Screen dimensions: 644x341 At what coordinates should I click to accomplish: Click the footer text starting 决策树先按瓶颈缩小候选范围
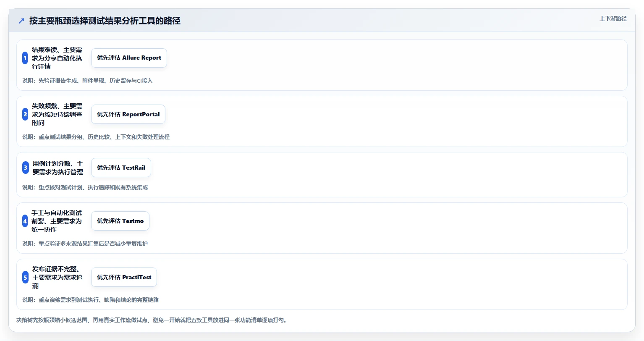(x=152, y=320)
